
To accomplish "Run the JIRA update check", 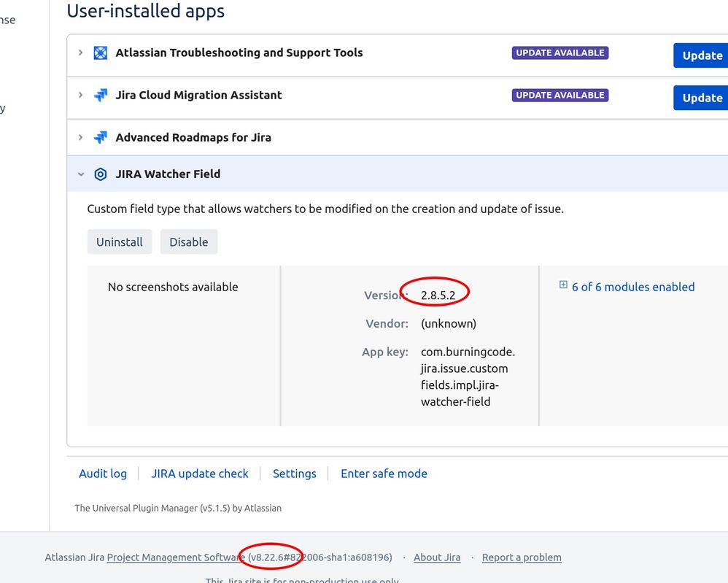I will click(200, 474).
